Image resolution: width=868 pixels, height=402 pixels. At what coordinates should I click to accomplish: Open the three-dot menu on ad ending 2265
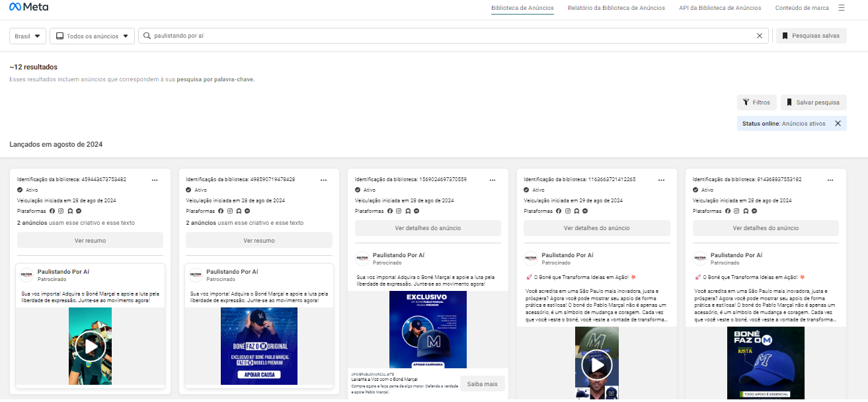tap(662, 180)
